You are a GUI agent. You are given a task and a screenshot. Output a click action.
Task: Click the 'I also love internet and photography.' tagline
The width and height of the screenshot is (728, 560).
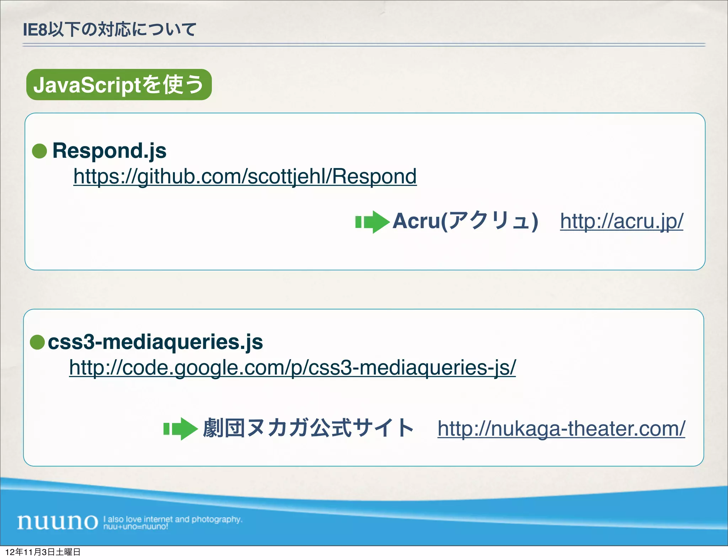(173, 519)
